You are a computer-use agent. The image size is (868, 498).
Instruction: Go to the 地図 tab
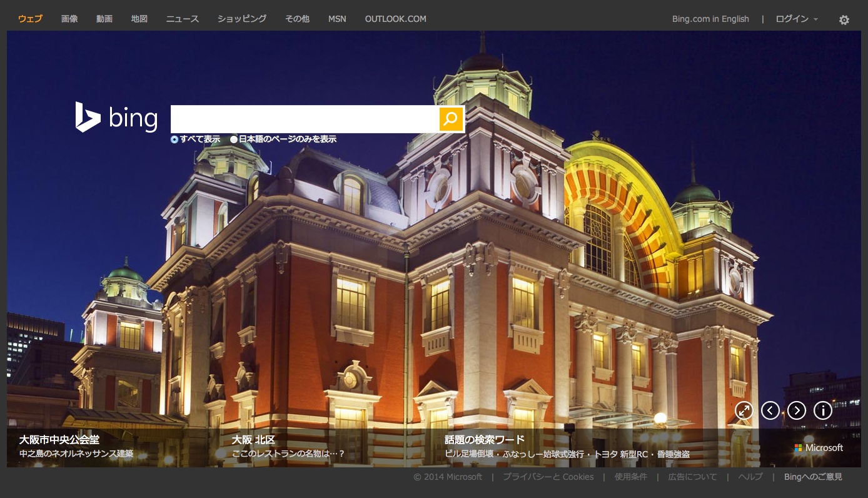[x=139, y=19]
